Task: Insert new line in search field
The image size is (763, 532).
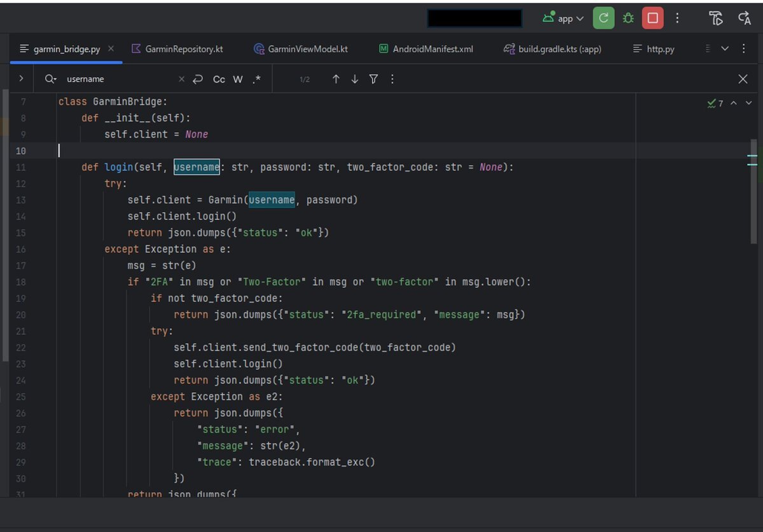Action: [x=198, y=79]
